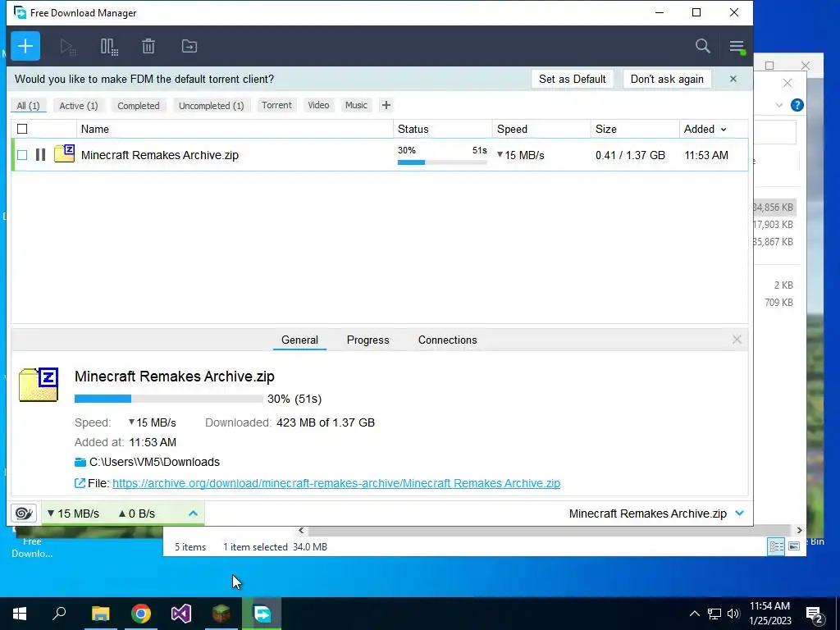The width and height of the screenshot is (840, 630).
Task: Click row progress bar showing 30%
Action: [442, 162]
